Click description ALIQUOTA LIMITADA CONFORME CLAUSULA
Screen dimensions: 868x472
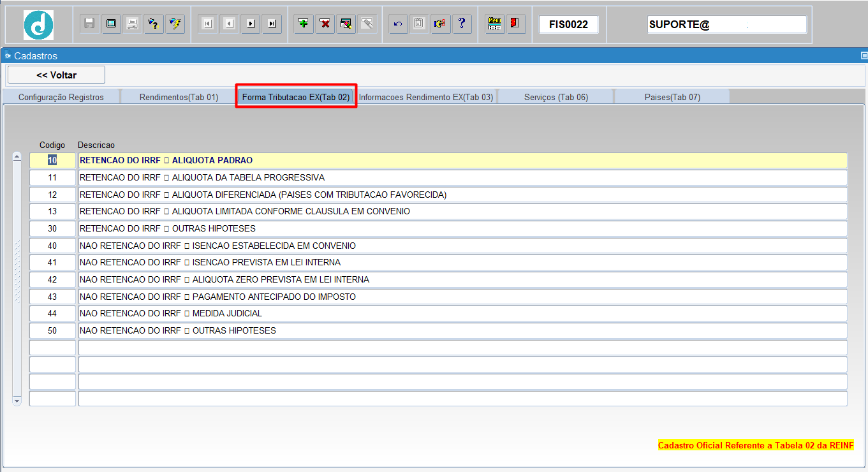point(463,211)
